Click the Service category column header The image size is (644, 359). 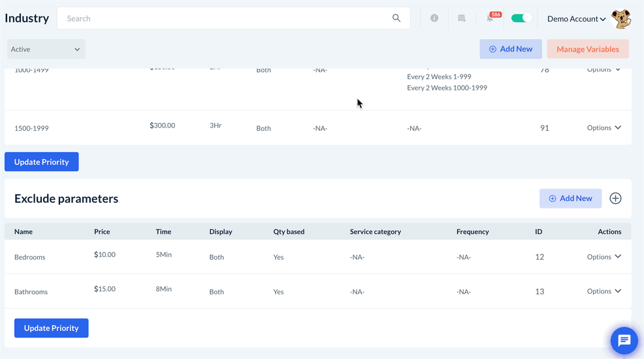tap(376, 231)
